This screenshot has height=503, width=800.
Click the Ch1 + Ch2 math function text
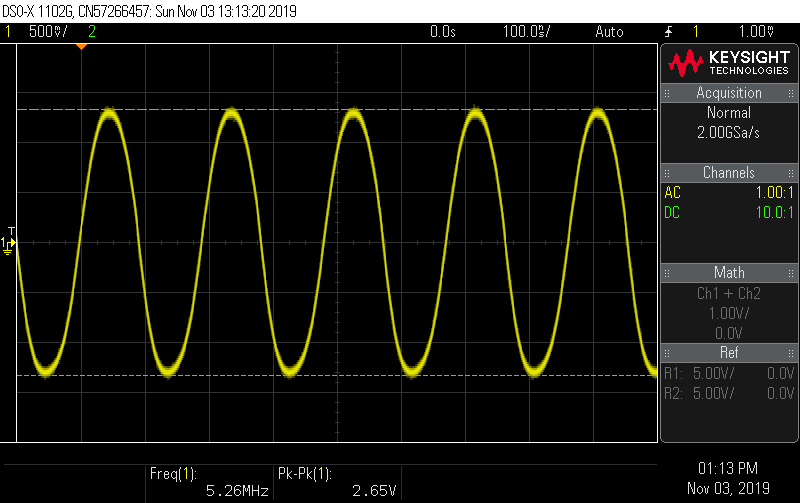coord(729,293)
